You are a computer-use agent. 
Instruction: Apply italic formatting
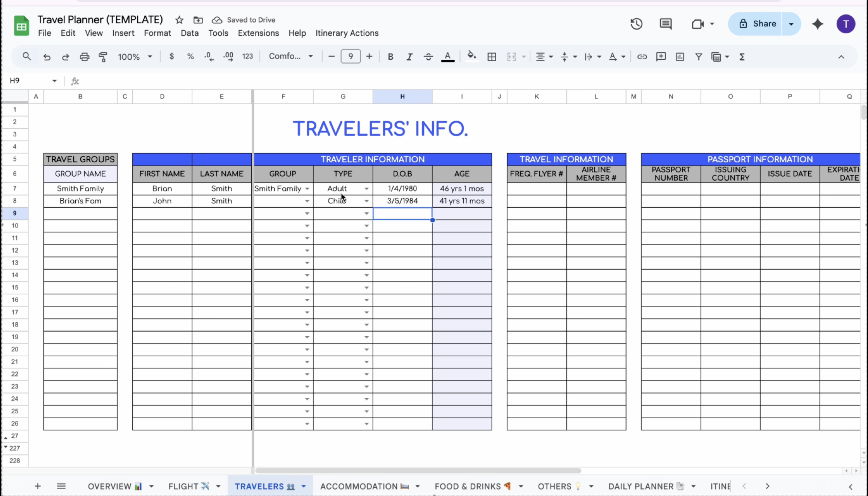(409, 57)
